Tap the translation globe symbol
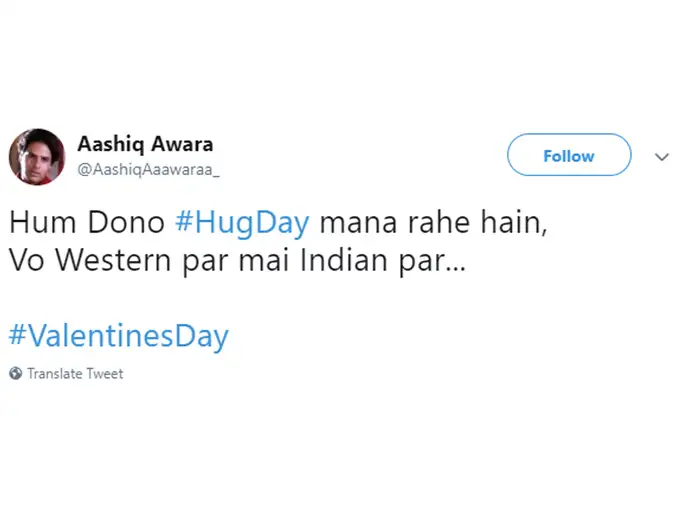680x510 pixels. 15,373
